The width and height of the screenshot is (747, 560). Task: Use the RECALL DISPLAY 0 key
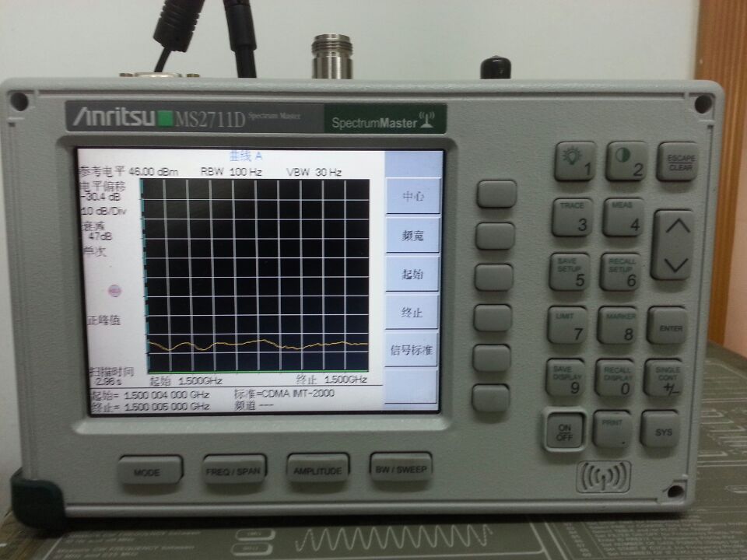(615, 379)
